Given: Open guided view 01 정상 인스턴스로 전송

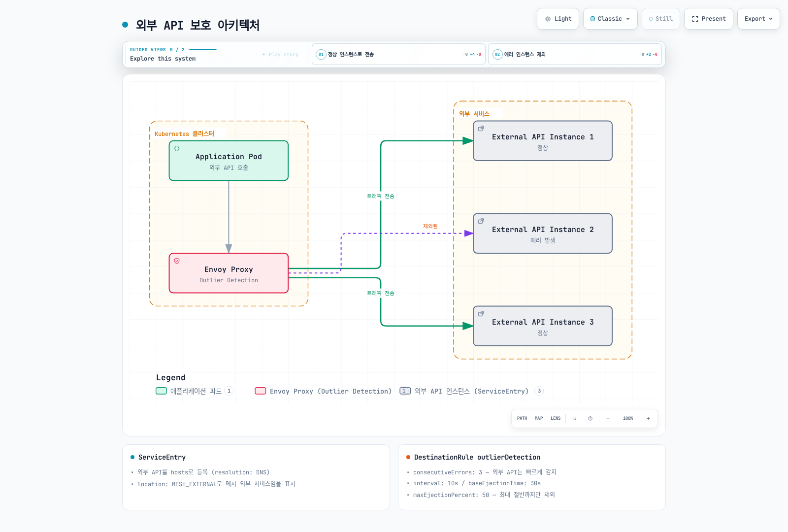Looking at the screenshot, I should coord(398,54).
